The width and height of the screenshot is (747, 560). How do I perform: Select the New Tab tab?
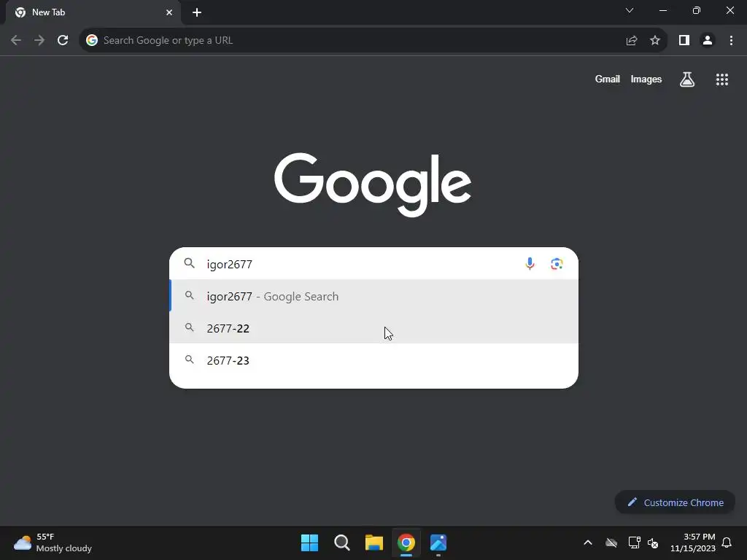click(x=93, y=12)
